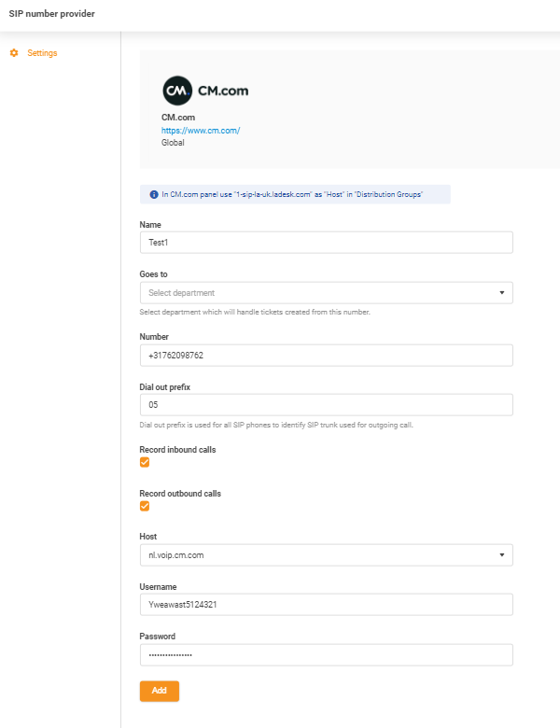The image size is (560, 728).
Task: Focus the Number input field
Action: click(326, 356)
